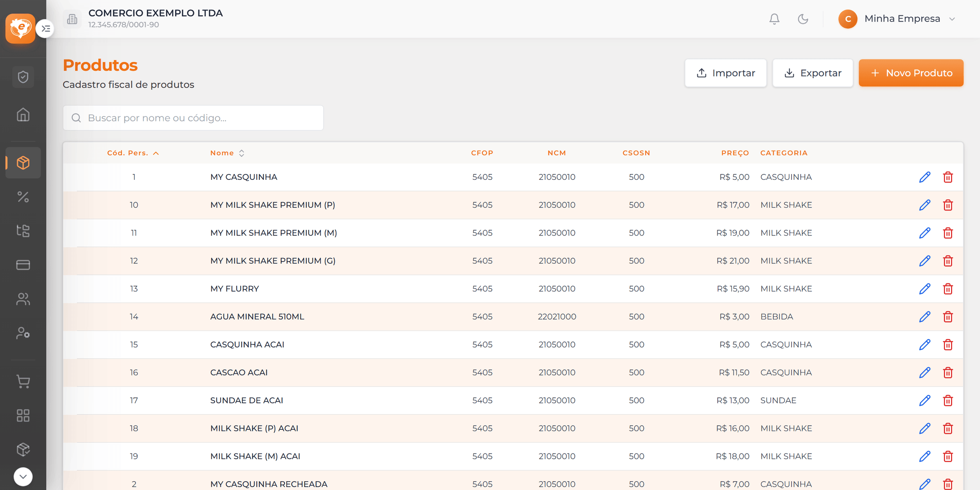Viewport: 980px width, 490px height.
Task: Click the Exportar button
Action: tap(813, 73)
